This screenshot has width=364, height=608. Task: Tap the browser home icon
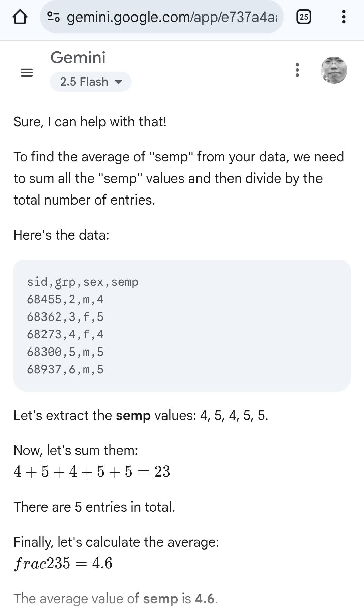[20, 17]
